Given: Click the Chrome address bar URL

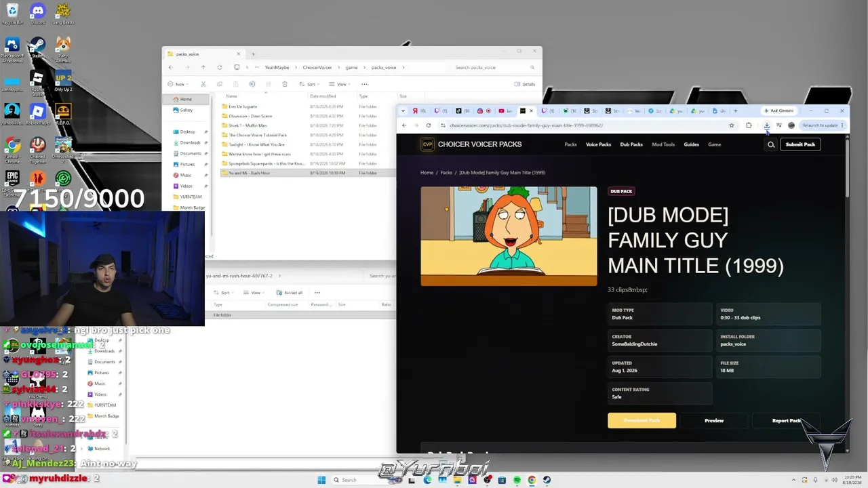Looking at the screenshot, I should pyautogui.click(x=526, y=125).
